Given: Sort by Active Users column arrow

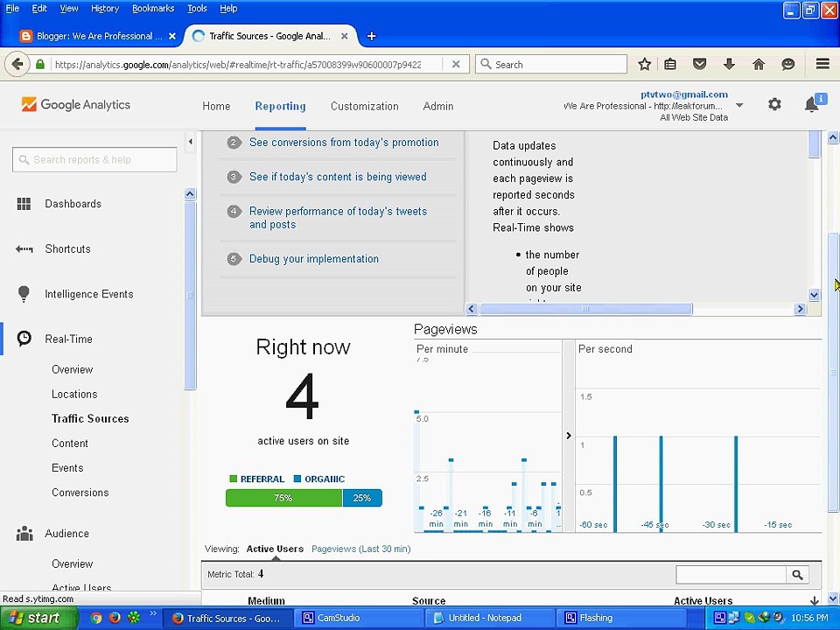Looking at the screenshot, I should coord(815,600).
